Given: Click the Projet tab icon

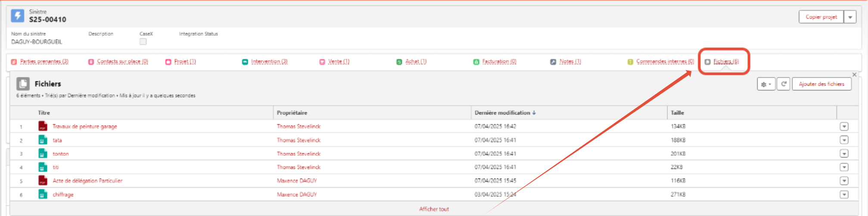Looking at the screenshot, I should click(x=168, y=62).
